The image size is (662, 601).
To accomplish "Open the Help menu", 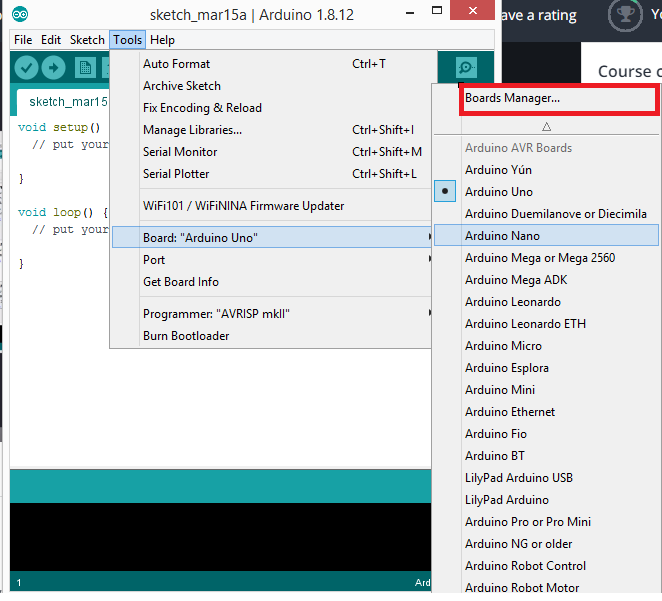I will [162, 40].
